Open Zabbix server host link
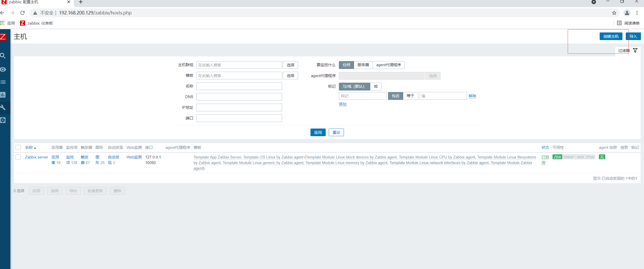The image size is (644, 269). [x=36, y=157]
